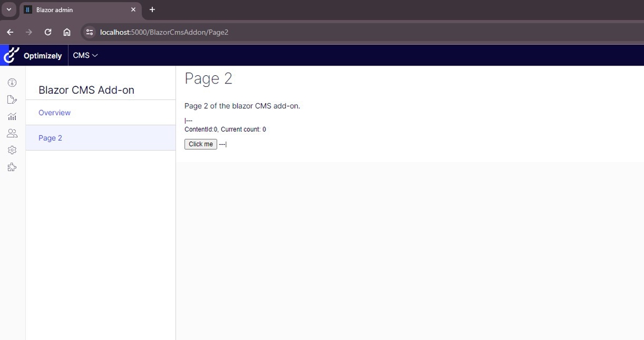Click the Blazor CMS Add-on heading
The height and width of the screenshot is (340, 644).
point(86,90)
